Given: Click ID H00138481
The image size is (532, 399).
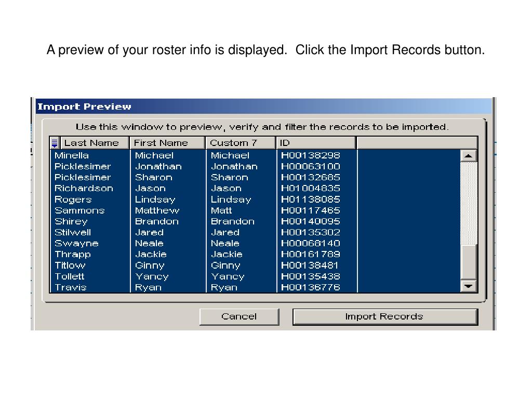Looking at the screenshot, I should [x=310, y=265].
